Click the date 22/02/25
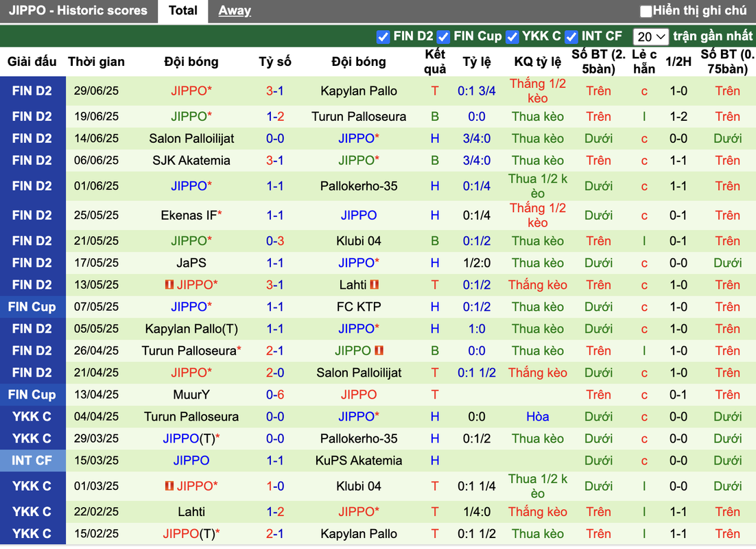Screen dimensions: 756x549 (96, 511)
